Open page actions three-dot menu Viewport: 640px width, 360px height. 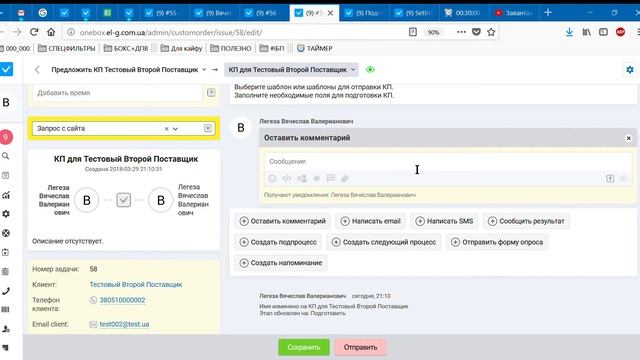click(x=461, y=32)
